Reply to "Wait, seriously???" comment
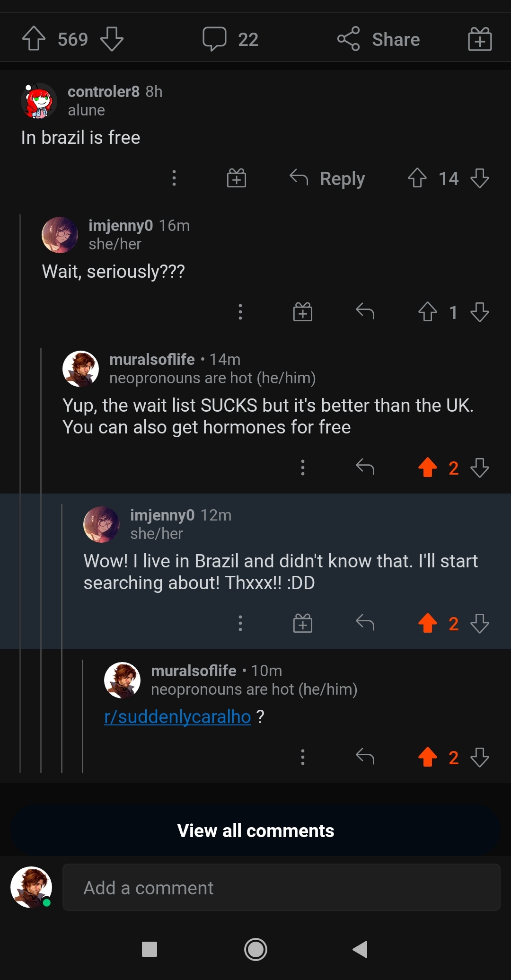511x980 pixels. [x=365, y=312]
